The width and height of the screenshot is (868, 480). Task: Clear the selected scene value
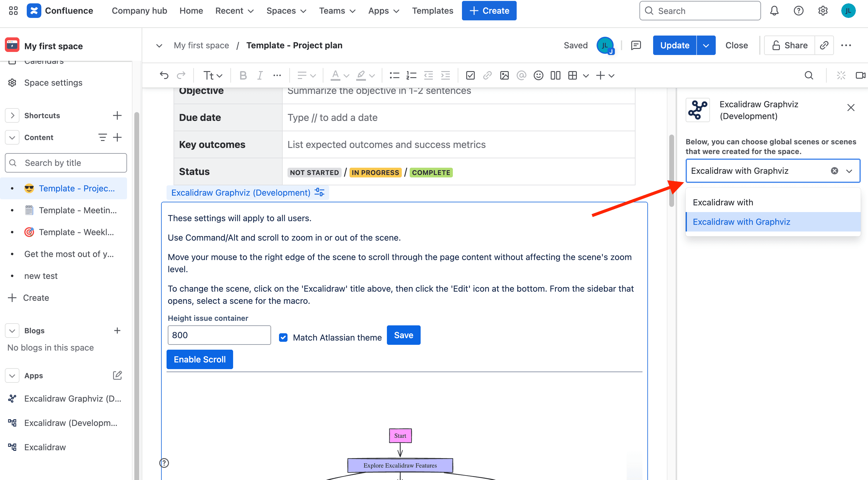pyautogui.click(x=834, y=171)
